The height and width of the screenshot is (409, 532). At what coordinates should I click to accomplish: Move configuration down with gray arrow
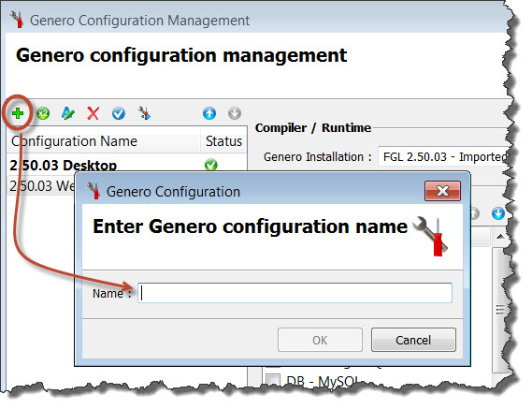[x=235, y=113]
